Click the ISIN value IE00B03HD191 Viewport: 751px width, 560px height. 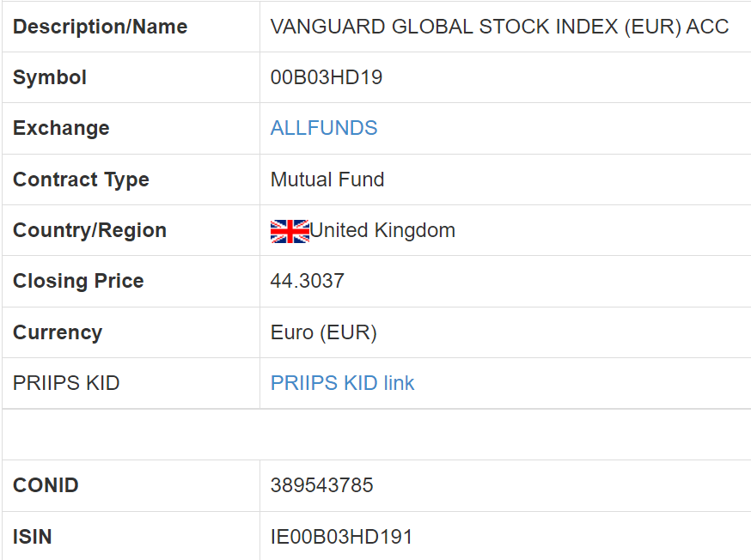click(x=342, y=537)
